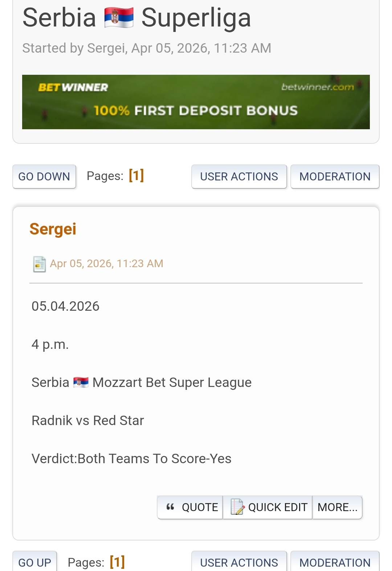Select page 1 in the bottom pagination
This screenshot has width=392, height=571.
117,562
